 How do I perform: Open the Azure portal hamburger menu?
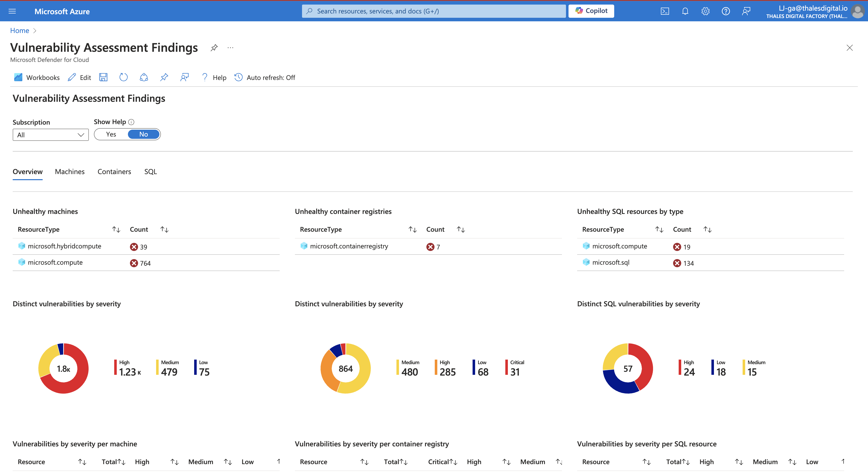click(12, 11)
